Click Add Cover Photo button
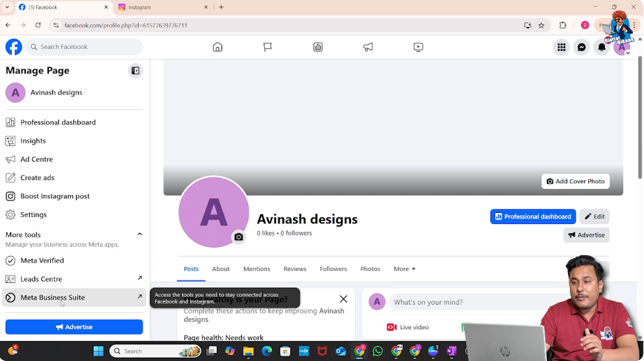 [x=575, y=182]
